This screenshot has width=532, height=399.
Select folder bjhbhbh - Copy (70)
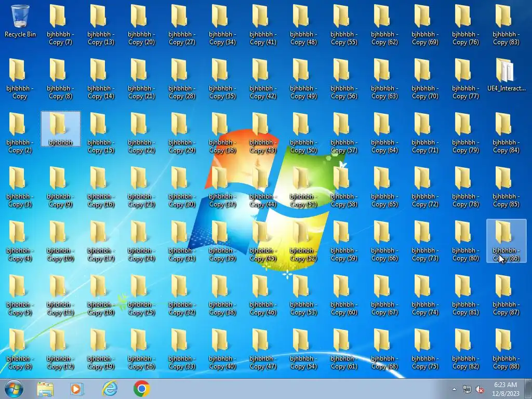pyautogui.click(x=425, y=79)
